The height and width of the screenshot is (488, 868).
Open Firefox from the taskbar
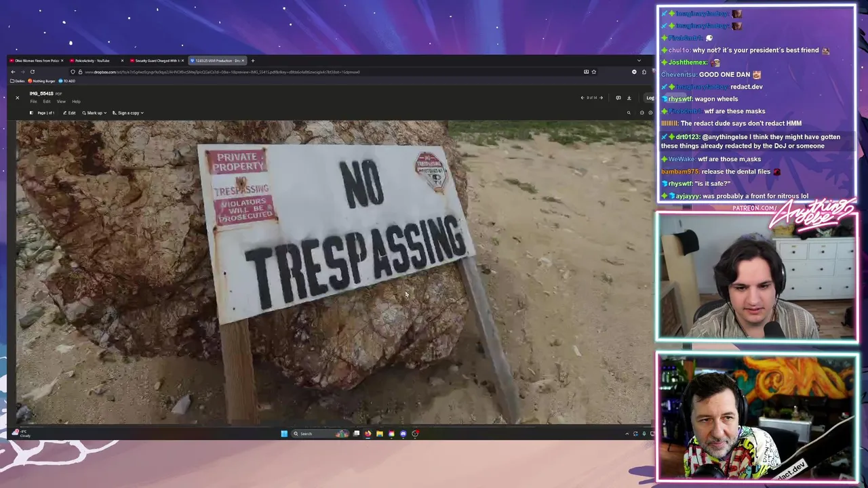pyautogui.click(x=368, y=434)
